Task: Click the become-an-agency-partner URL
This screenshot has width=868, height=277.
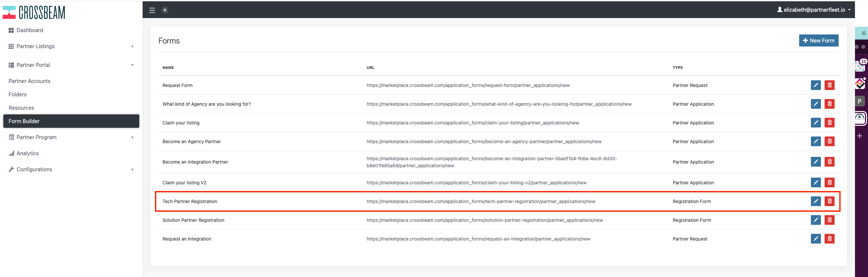Action: (x=484, y=142)
